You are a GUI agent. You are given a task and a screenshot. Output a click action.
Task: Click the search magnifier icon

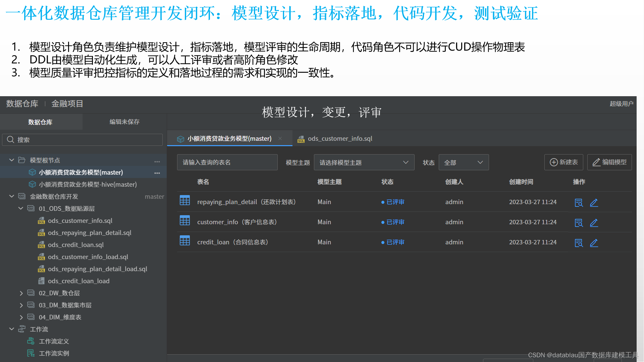click(10, 139)
